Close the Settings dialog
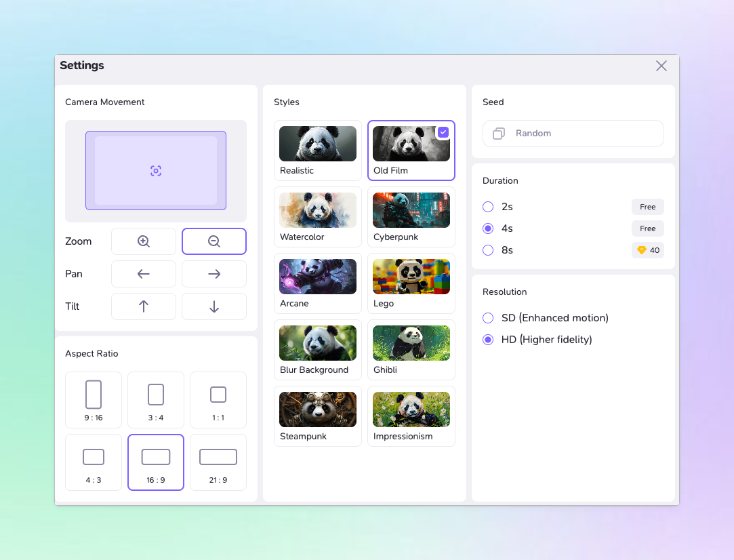 (x=661, y=66)
